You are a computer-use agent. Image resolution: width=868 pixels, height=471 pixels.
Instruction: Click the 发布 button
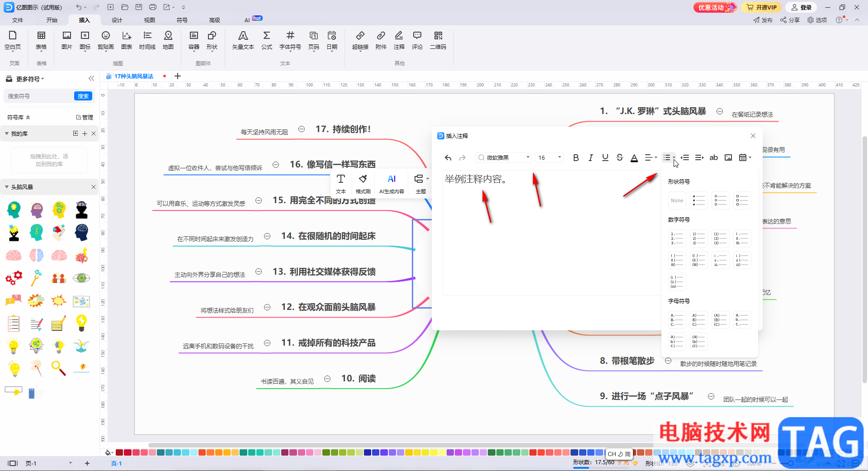tap(763, 20)
